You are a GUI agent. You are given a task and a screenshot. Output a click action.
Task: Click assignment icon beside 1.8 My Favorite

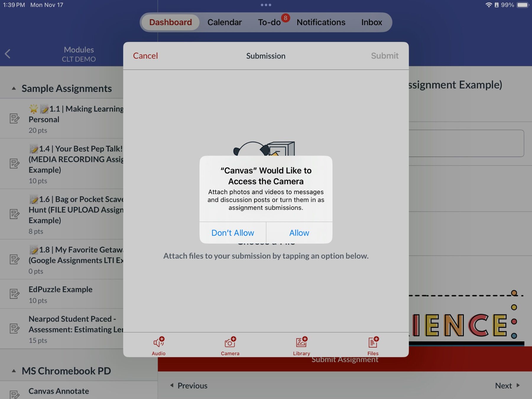14,259
